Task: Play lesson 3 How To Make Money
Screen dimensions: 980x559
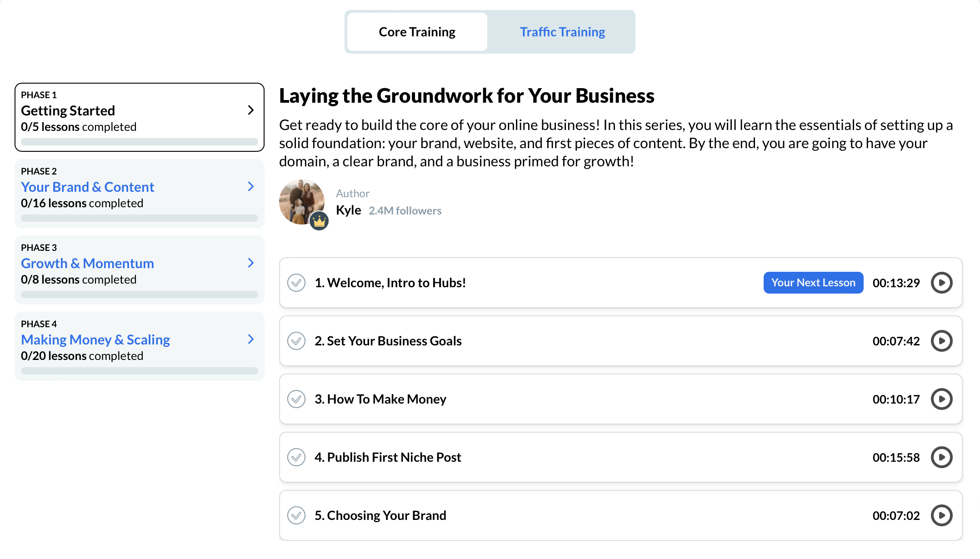Action: click(941, 399)
